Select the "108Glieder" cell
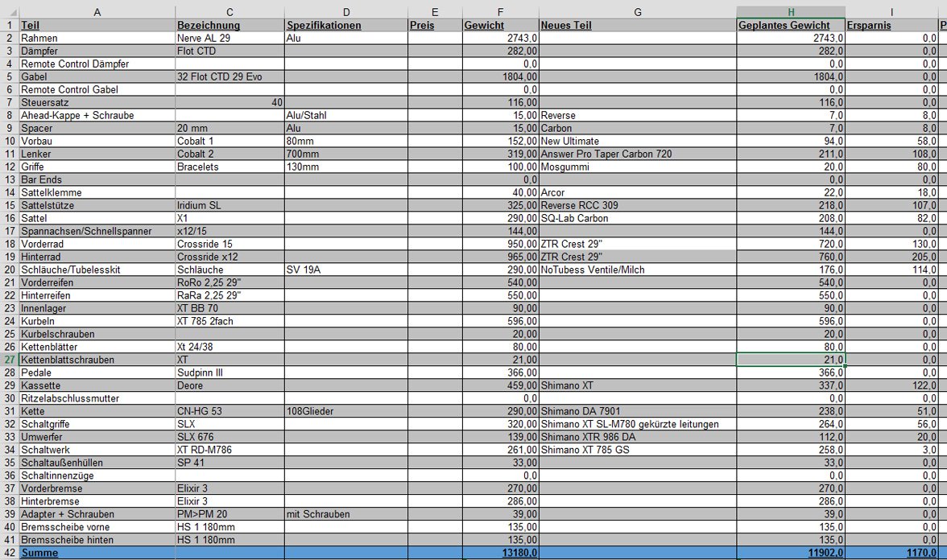 tap(346, 412)
